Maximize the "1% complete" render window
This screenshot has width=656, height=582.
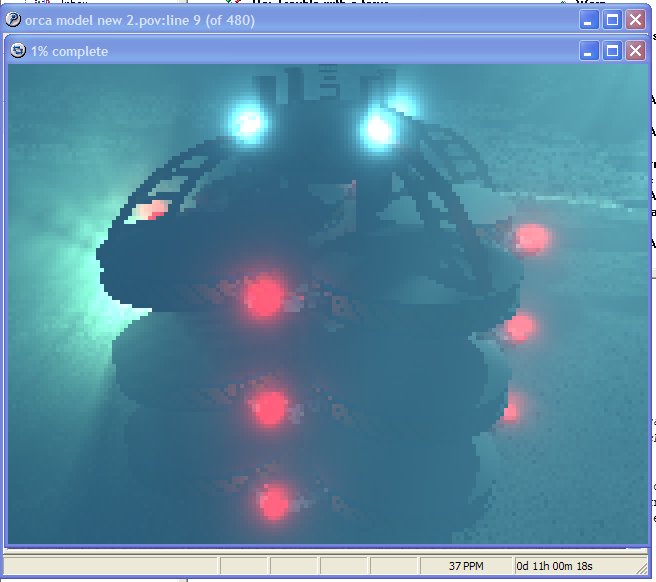point(613,50)
